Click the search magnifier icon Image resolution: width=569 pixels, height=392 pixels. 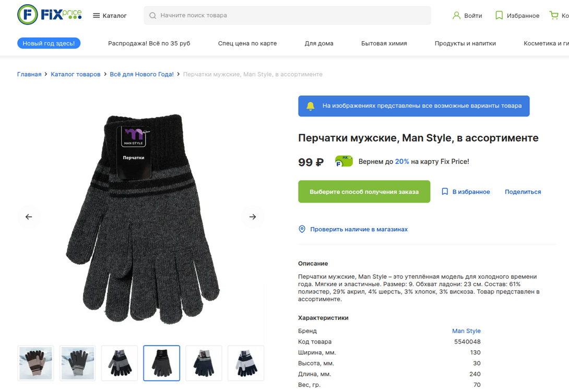[x=153, y=16]
